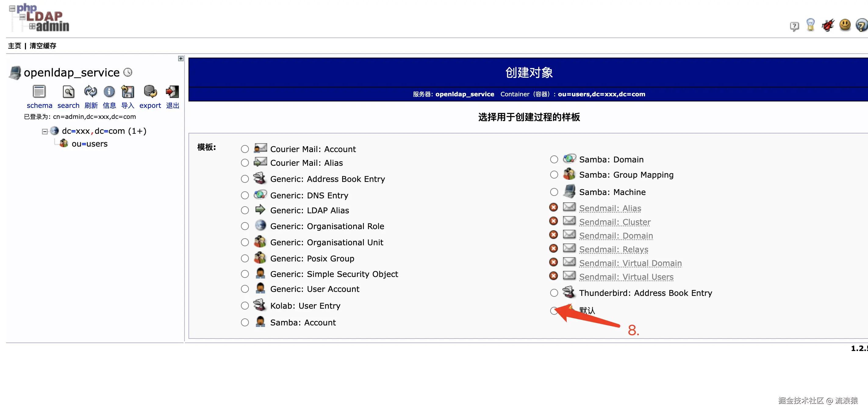Viewport: 868px width, 415px height.
Task: Click the export database icon
Action: [150, 91]
